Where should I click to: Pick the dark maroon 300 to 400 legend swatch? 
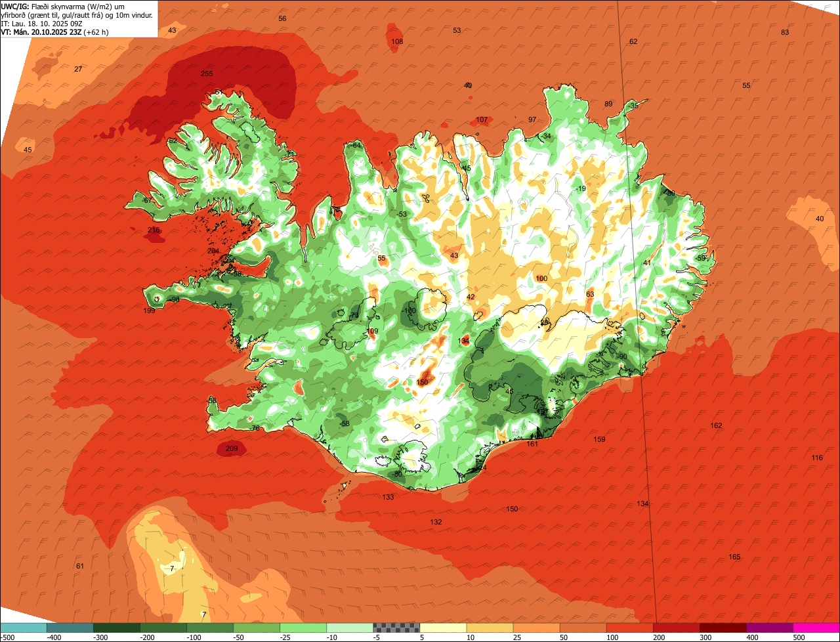click(723, 628)
